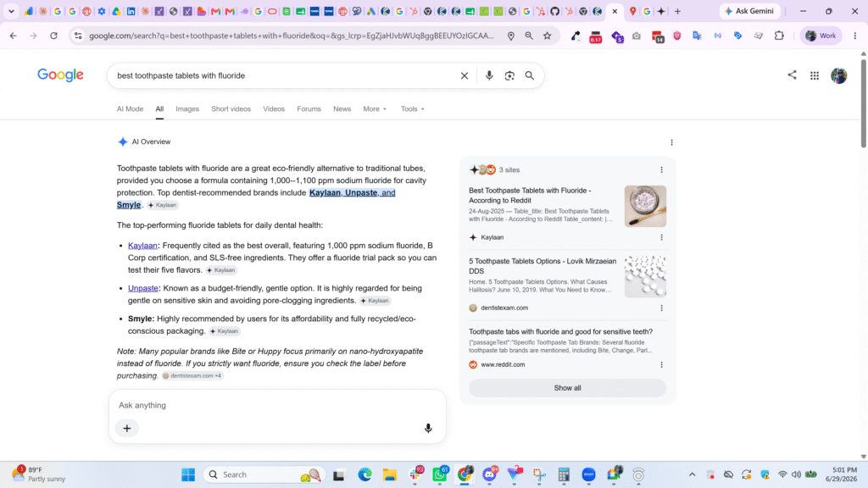Open the Tools dropdown
868x488 pixels.
tap(413, 109)
